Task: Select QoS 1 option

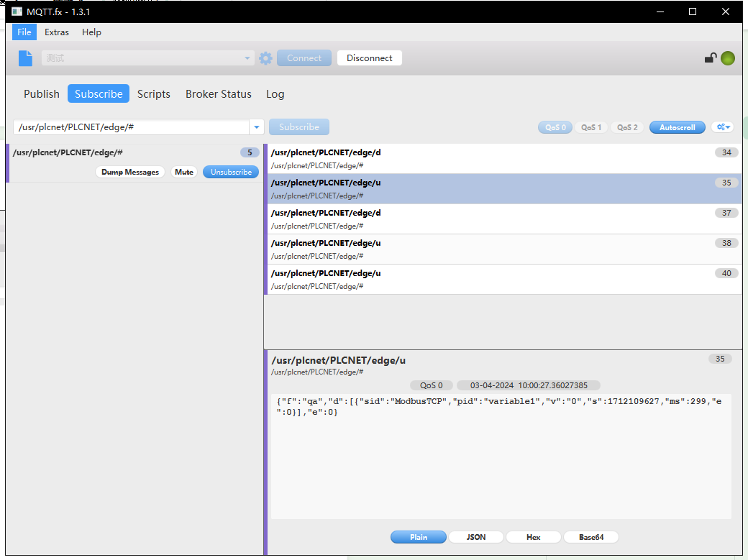Action: 590,127
